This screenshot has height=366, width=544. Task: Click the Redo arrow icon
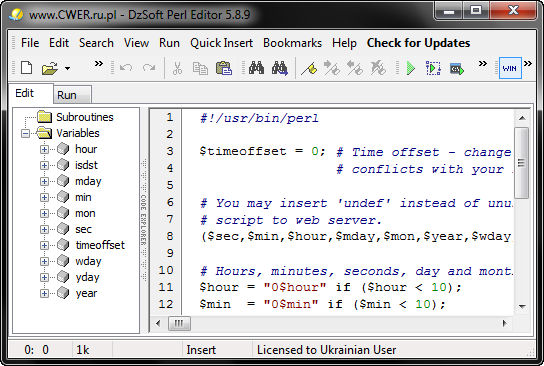click(149, 68)
